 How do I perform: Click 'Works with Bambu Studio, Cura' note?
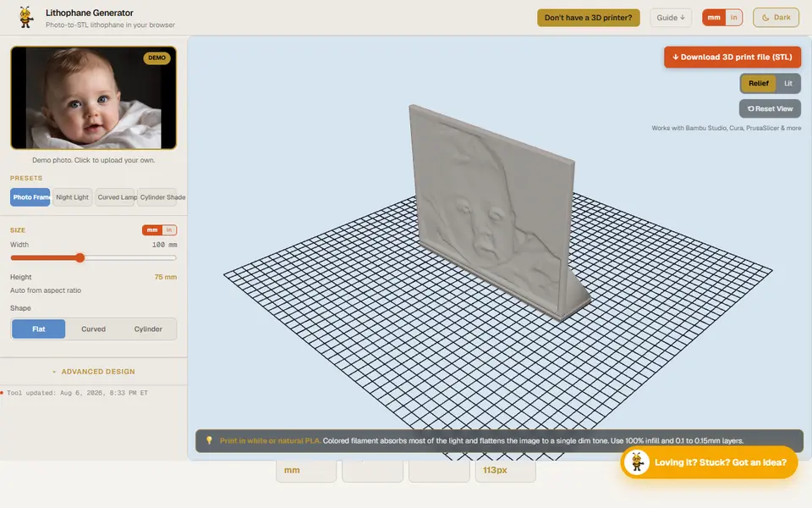726,128
